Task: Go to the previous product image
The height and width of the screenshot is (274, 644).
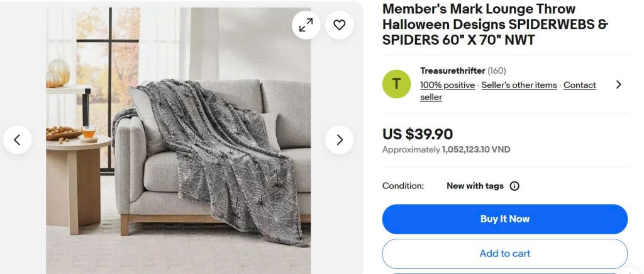Action: pyautogui.click(x=18, y=140)
